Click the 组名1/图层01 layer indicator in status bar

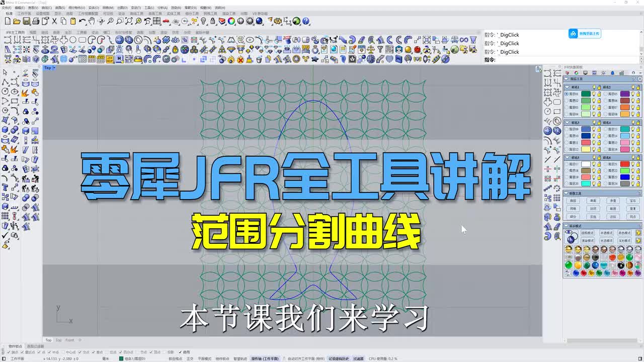133,358
